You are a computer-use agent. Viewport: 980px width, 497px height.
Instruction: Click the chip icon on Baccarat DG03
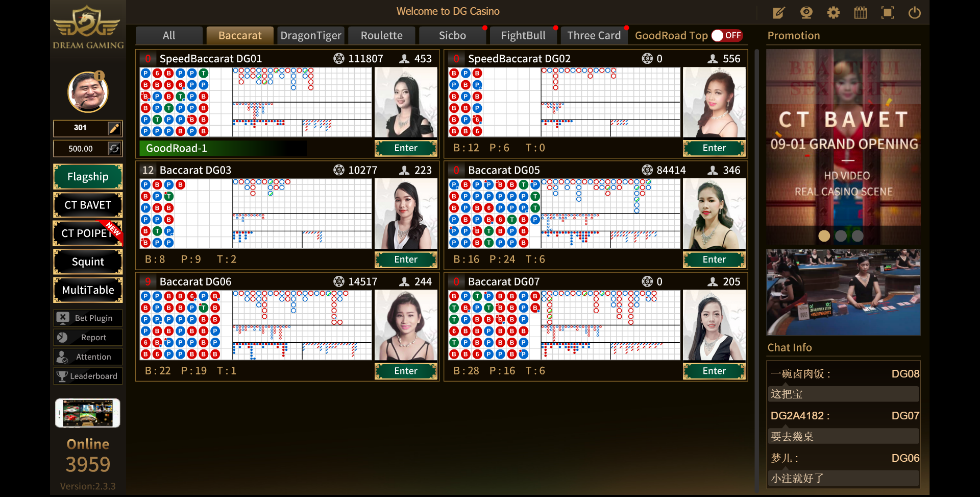pyautogui.click(x=339, y=170)
